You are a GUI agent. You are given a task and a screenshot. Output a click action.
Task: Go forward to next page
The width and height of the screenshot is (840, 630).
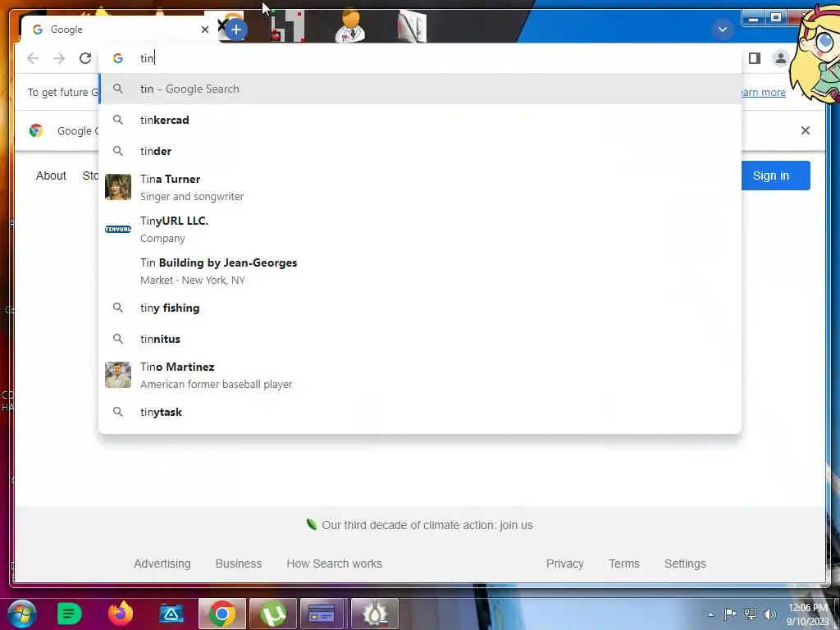tap(59, 58)
